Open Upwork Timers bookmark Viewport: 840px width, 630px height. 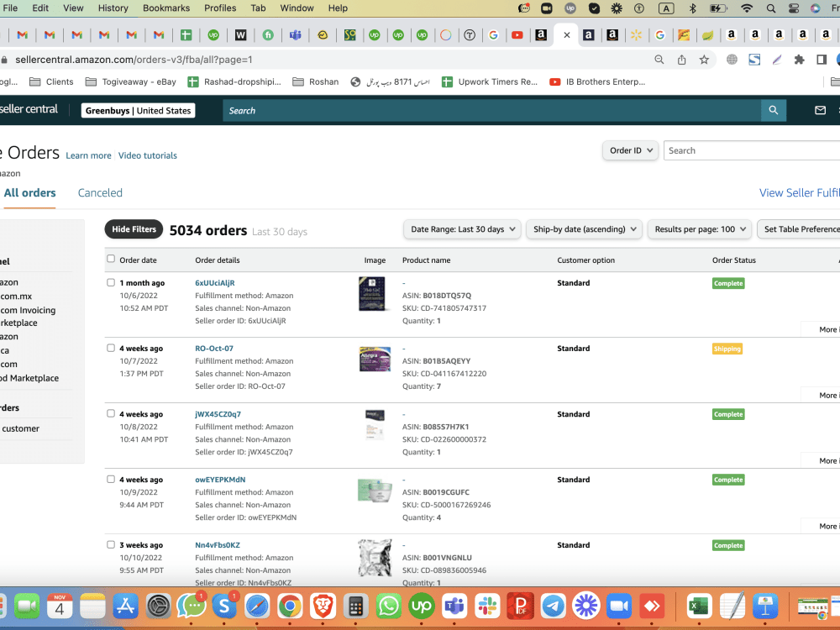(490, 82)
